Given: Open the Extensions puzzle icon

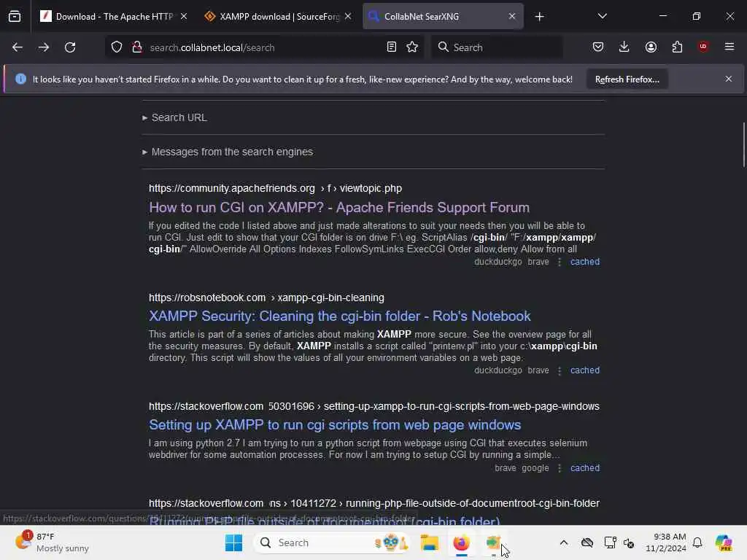Looking at the screenshot, I should pos(677,47).
